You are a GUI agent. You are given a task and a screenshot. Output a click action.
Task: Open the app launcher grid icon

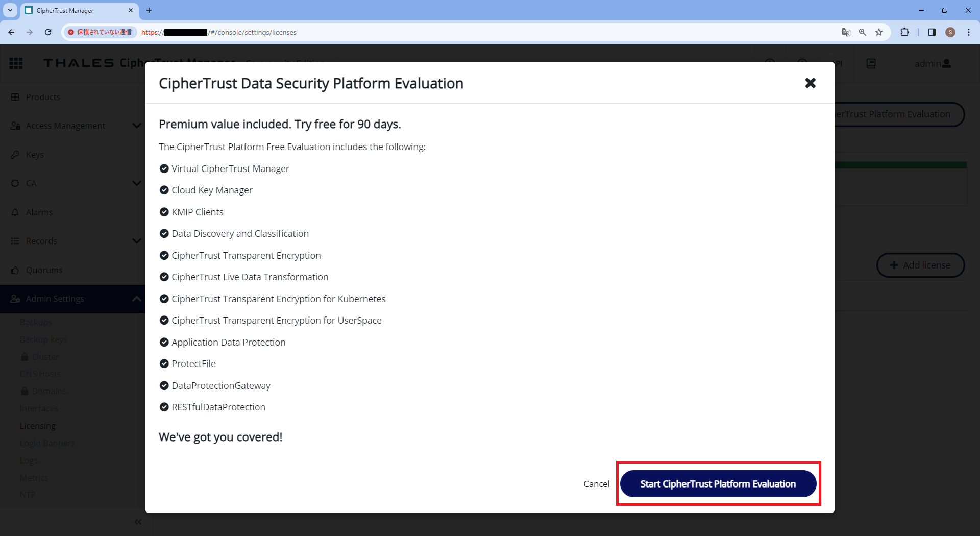point(16,63)
